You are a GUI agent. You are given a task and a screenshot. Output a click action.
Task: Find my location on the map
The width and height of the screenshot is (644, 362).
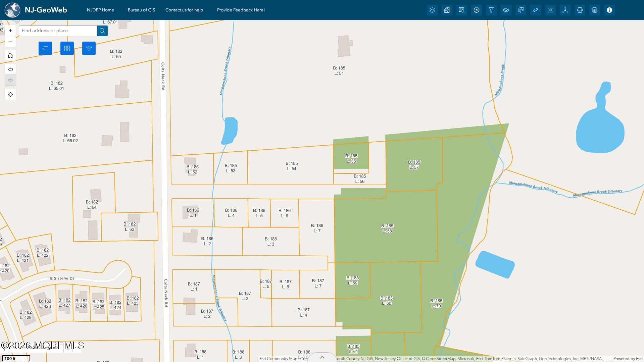pyautogui.click(x=10, y=94)
